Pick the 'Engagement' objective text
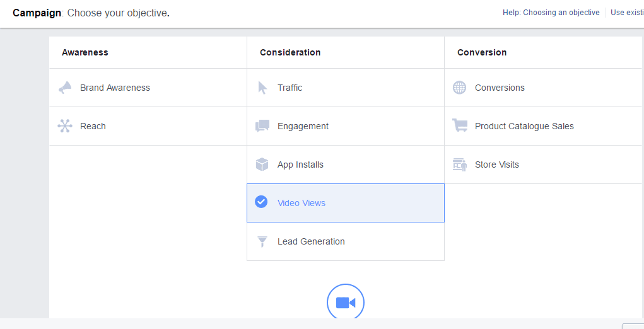 [303, 126]
